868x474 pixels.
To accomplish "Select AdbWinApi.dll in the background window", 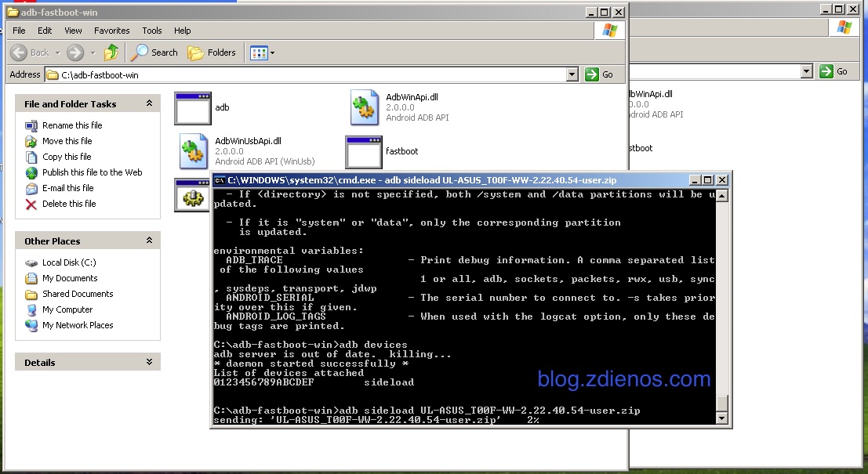I will coord(651,94).
